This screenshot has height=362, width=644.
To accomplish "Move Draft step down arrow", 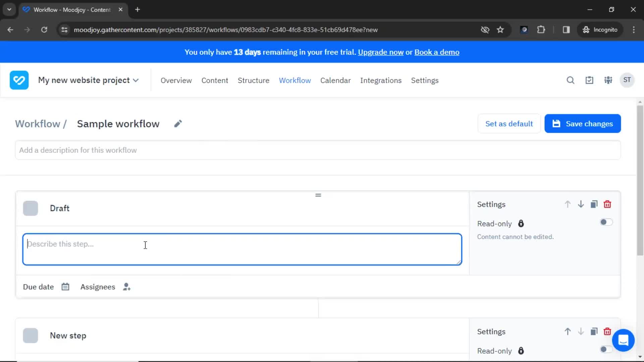I will (x=581, y=204).
